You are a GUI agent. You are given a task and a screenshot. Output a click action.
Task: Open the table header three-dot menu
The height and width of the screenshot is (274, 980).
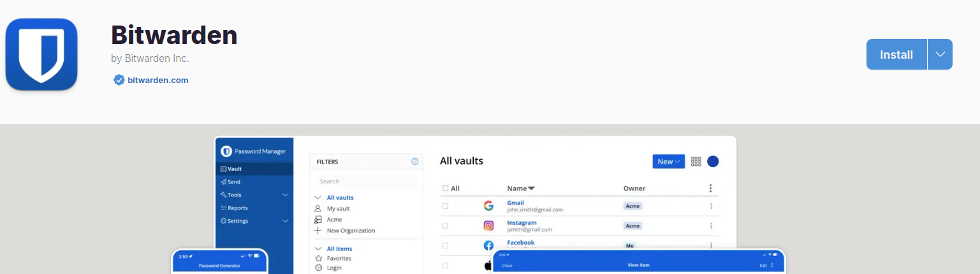coord(710,188)
